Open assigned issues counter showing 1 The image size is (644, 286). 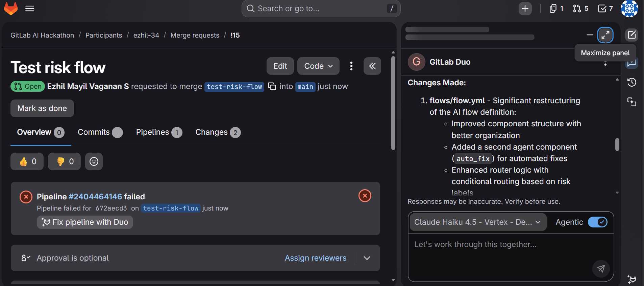click(x=556, y=8)
